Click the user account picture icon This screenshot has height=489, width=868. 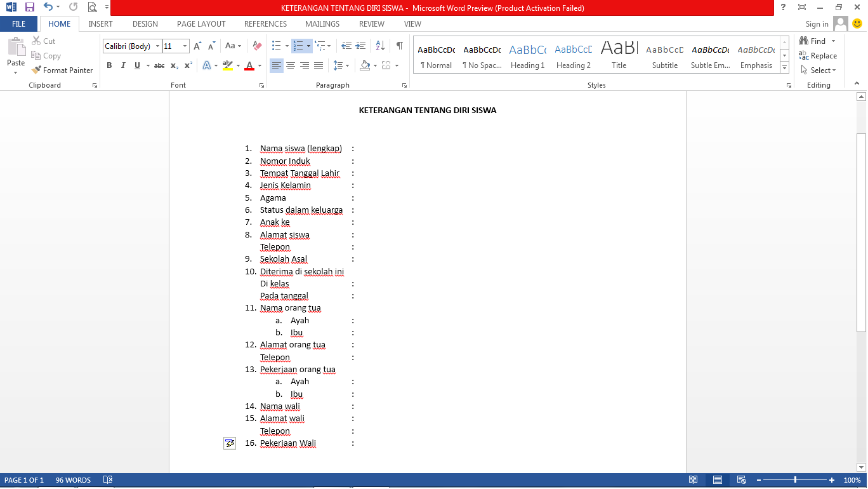click(841, 23)
